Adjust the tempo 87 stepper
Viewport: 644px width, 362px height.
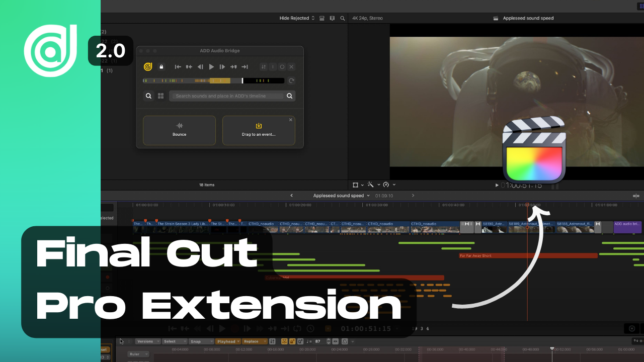[x=329, y=341]
